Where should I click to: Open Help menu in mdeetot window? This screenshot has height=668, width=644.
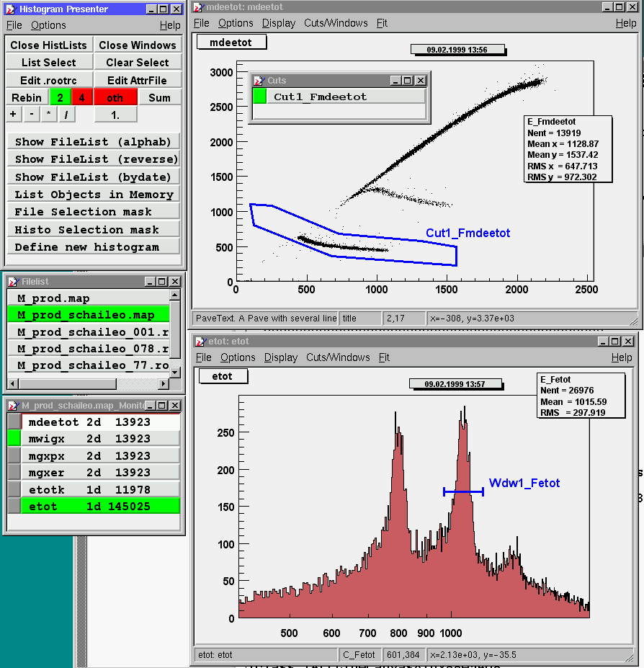point(625,23)
